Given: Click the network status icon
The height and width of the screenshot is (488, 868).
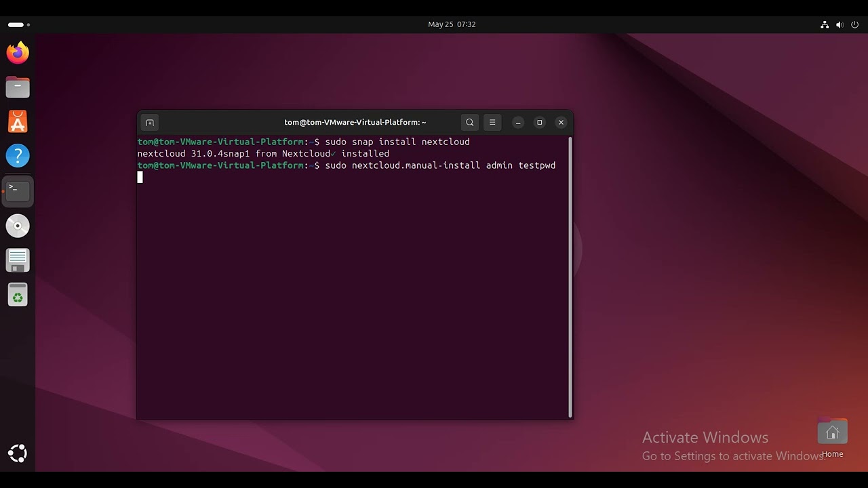Looking at the screenshot, I should (825, 24).
